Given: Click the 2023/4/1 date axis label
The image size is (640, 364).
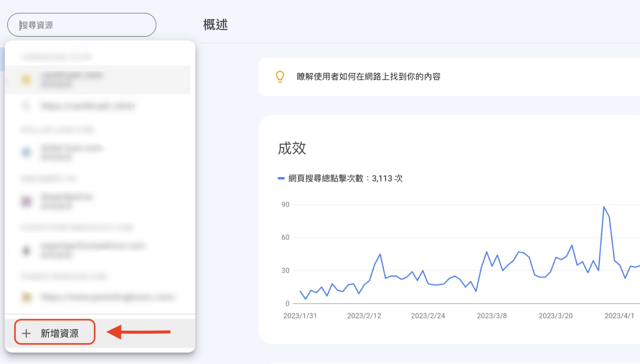Looking at the screenshot, I should 619,316.
